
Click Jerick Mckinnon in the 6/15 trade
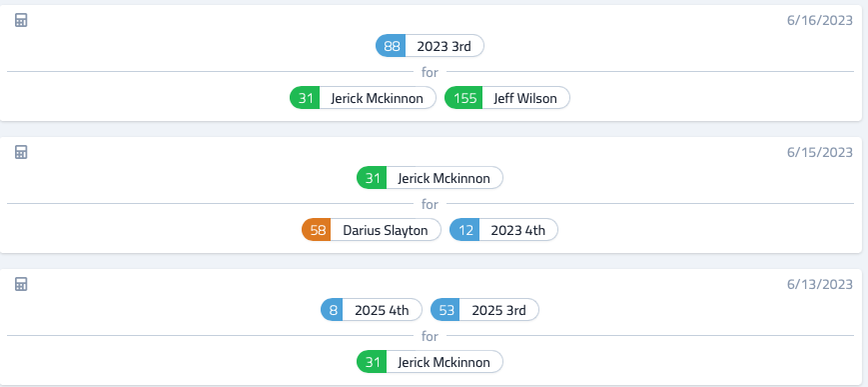431,178
